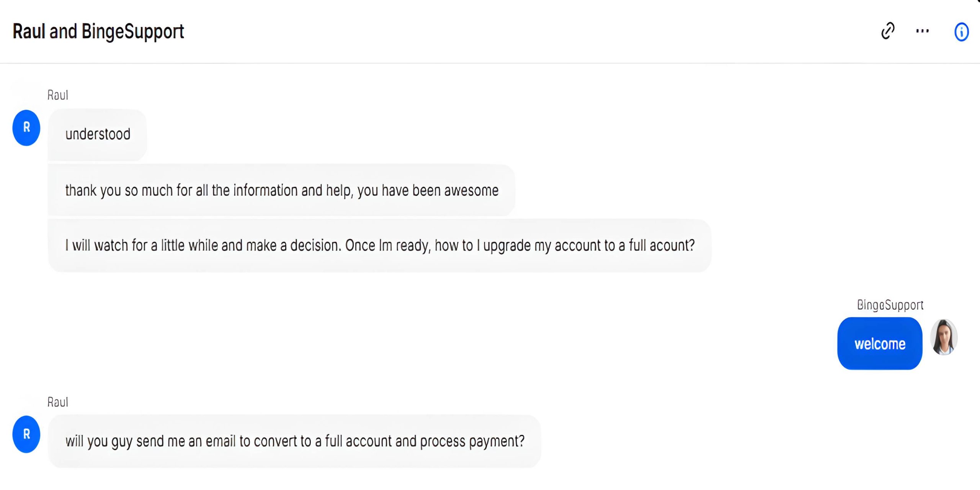Viewport: 980px width, 490px height.
Task: Click Raul's avatar beside the 'understood' message
Action: [26, 128]
